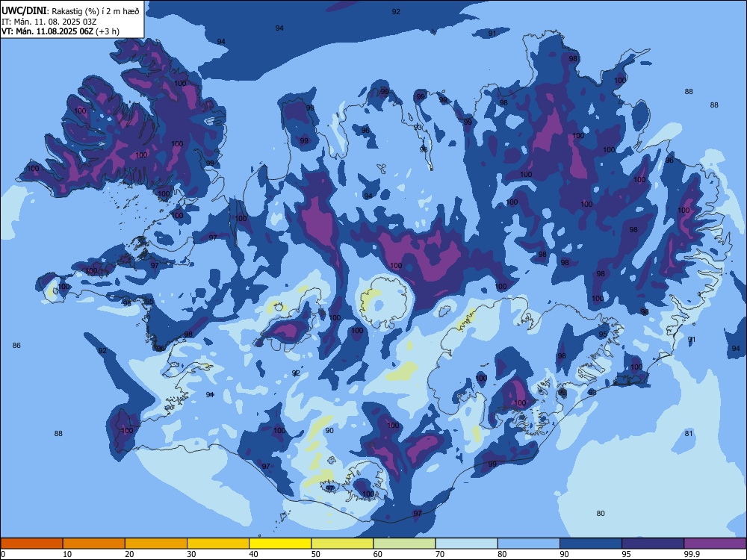
Task: Click the legend tick label "95"
Action: tap(627, 554)
